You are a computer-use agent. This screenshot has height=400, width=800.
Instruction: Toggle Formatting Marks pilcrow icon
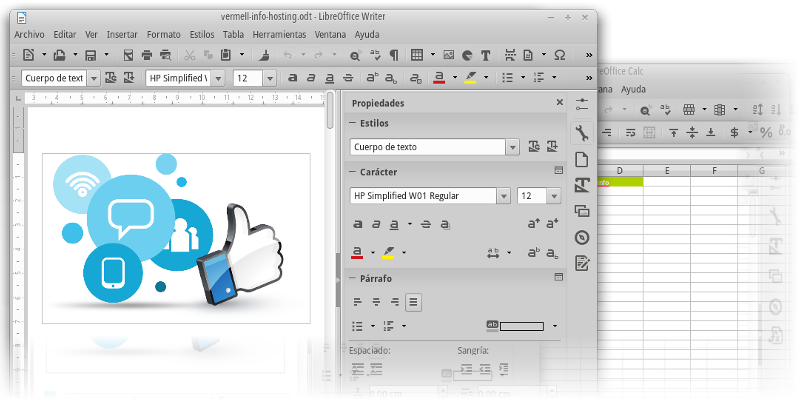coord(393,55)
